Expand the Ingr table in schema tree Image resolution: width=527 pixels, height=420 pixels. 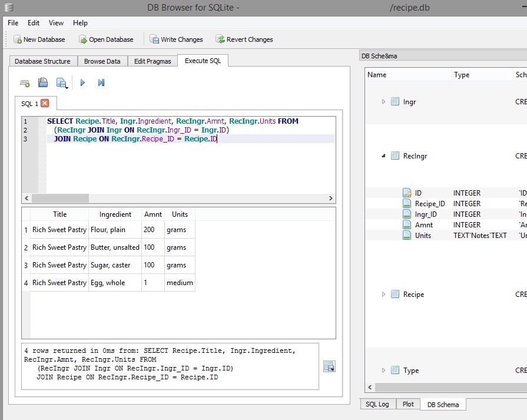(383, 102)
